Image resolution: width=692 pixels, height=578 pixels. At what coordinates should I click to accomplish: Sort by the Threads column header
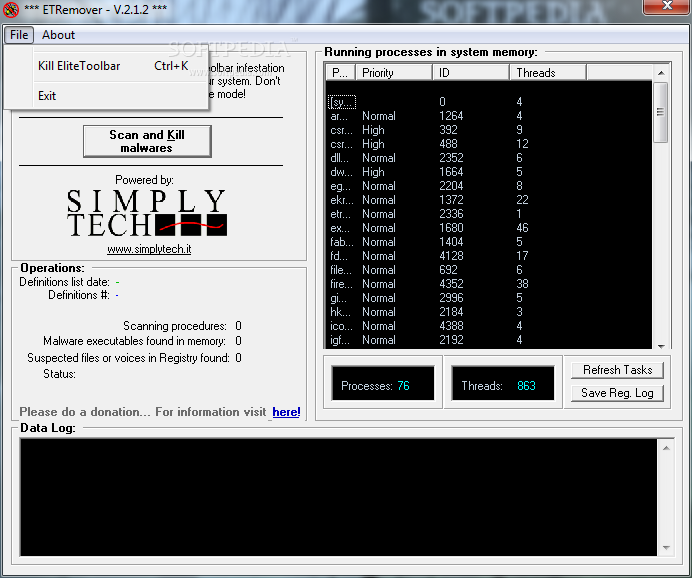point(548,72)
